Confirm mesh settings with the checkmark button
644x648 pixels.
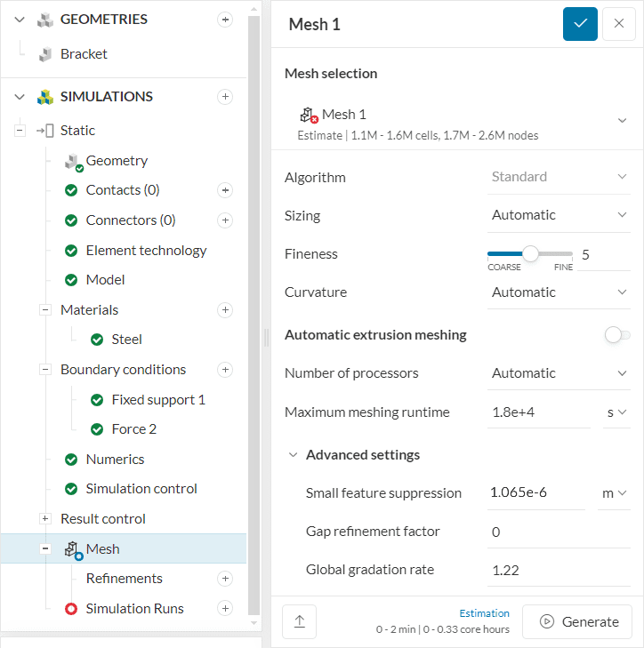click(580, 24)
